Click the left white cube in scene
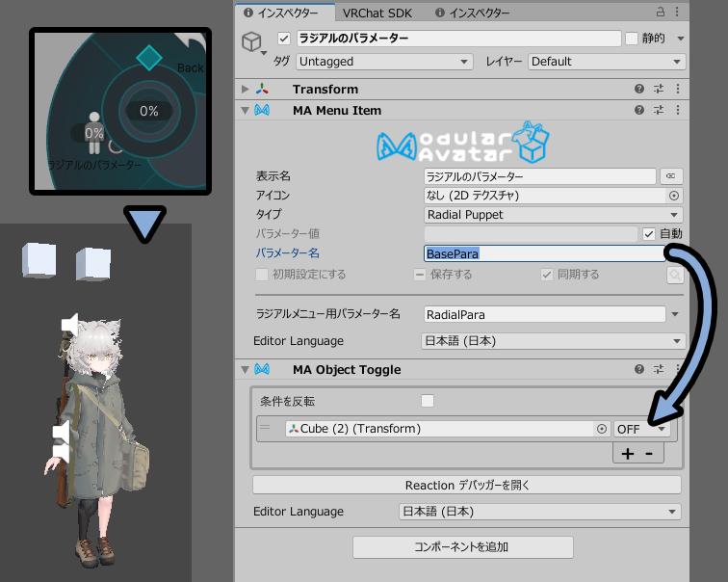 coord(39,260)
